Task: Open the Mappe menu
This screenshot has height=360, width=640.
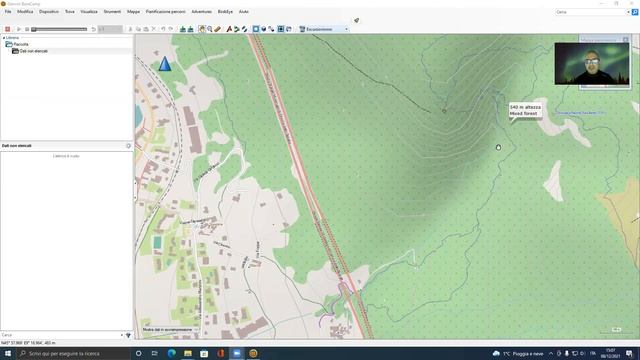Action: coord(133,12)
